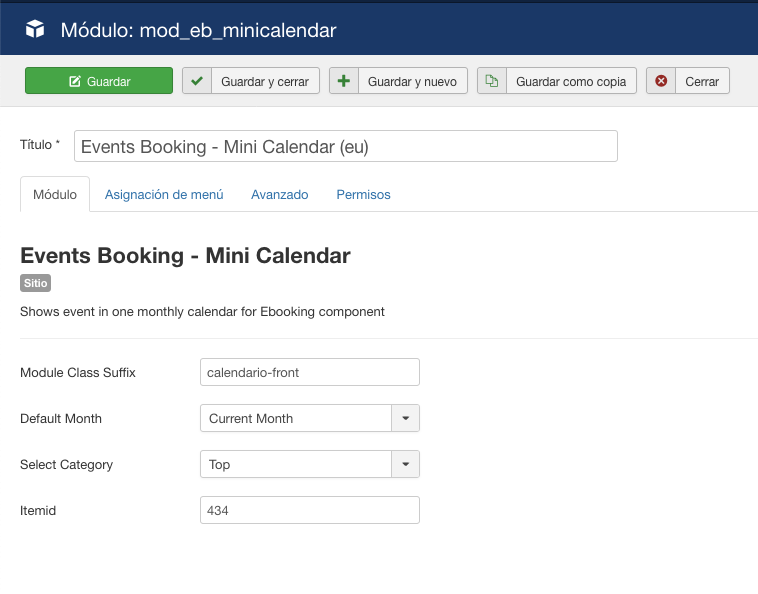Click into Module Class Suffix field
758x594 pixels.
click(309, 372)
